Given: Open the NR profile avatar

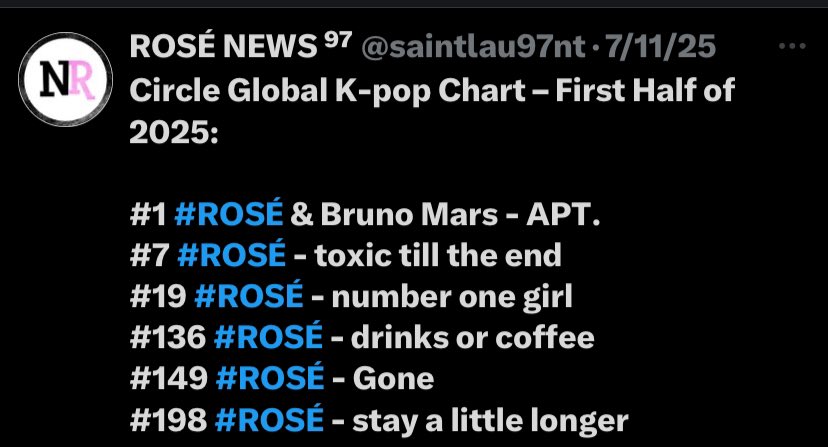Looking at the screenshot, I should point(65,80).
